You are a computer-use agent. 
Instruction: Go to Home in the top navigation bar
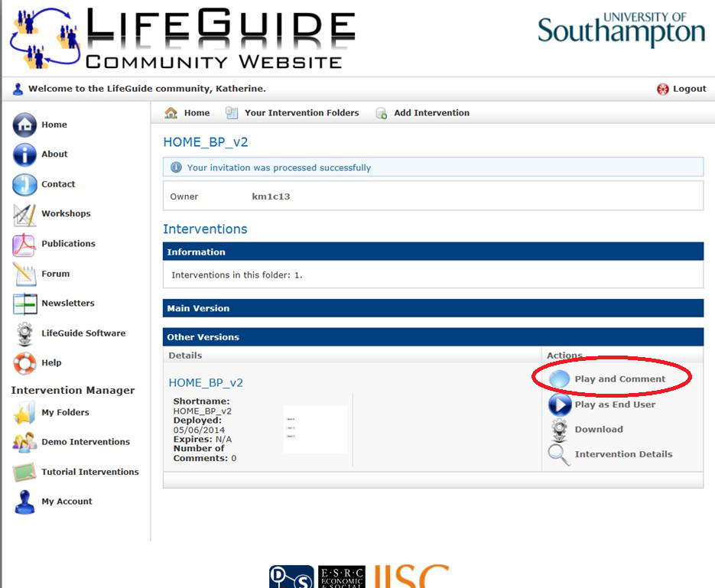point(197,113)
